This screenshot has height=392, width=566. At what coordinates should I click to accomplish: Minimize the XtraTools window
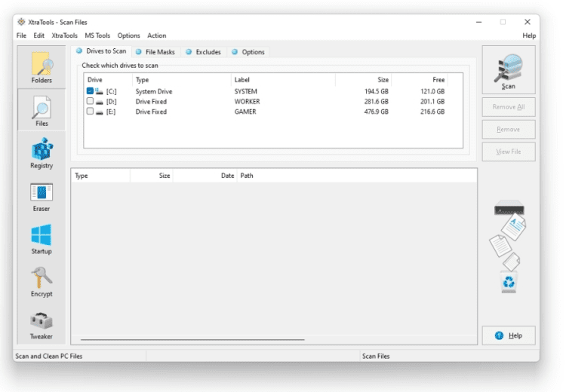pyautogui.click(x=478, y=22)
